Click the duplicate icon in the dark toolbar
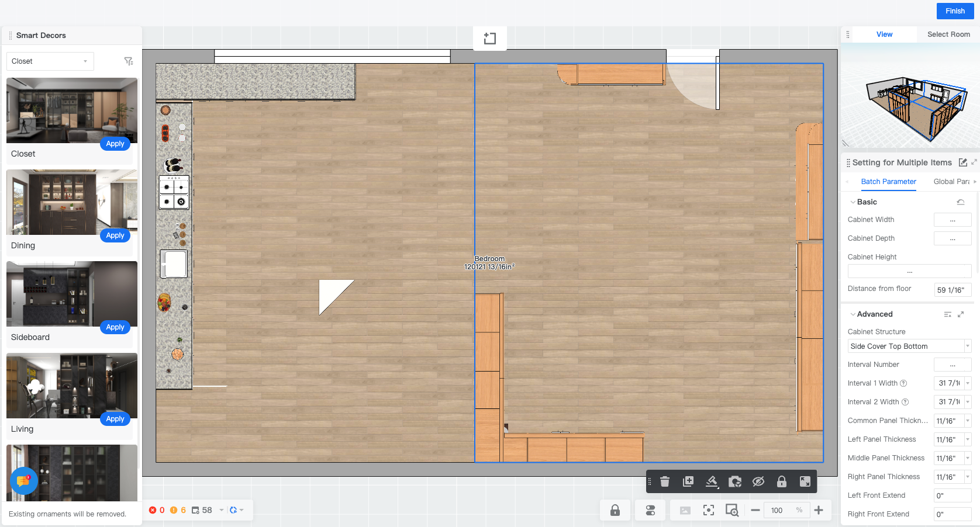The image size is (980, 527). tap(688, 481)
